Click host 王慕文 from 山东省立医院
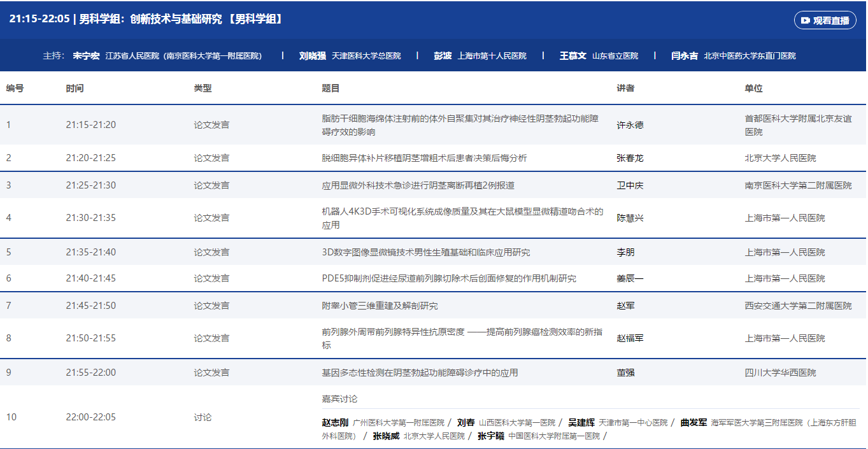The width and height of the screenshot is (868, 449). 573,56
